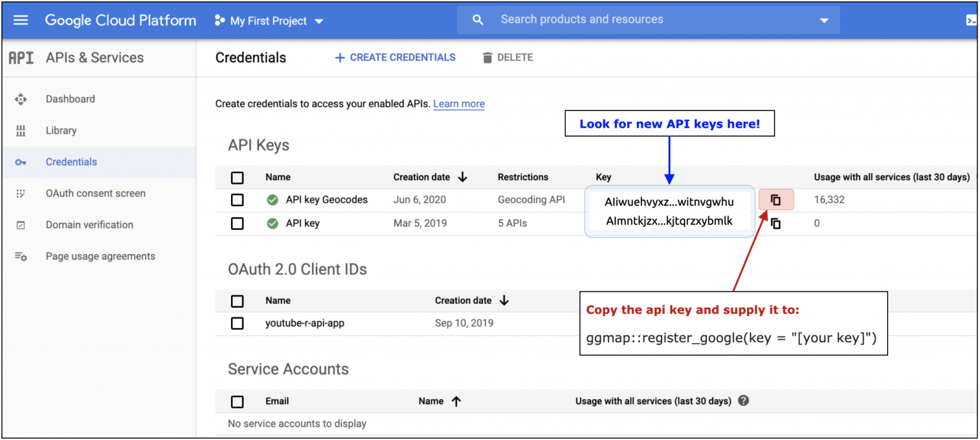Select the Dashboard compass icon in sidebar
980x440 pixels.
pyautogui.click(x=20, y=99)
